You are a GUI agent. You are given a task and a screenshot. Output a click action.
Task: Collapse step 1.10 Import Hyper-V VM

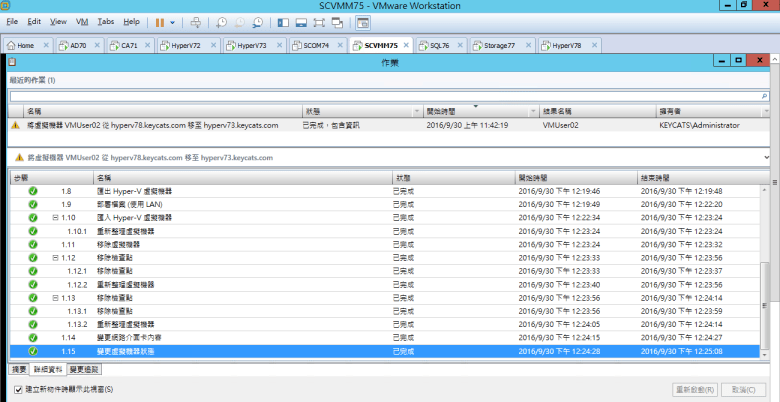pos(55,217)
